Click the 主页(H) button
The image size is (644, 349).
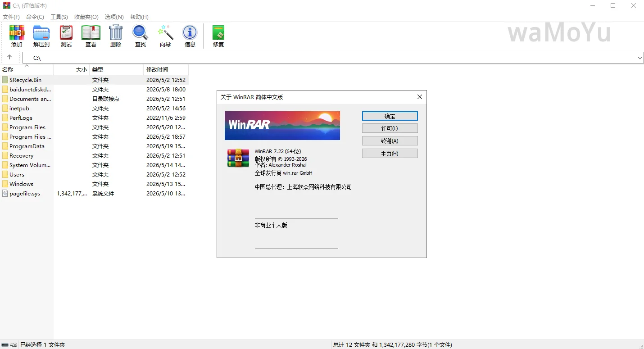point(390,154)
